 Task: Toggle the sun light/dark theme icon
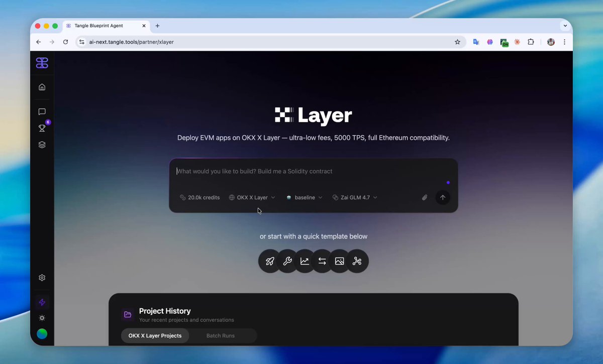(x=42, y=318)
